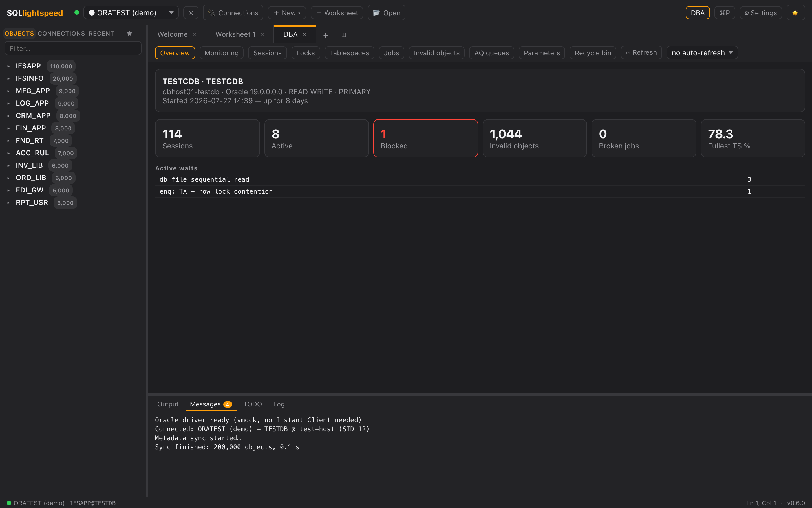Select the 'db file sequential read' wait row
Screen dimensions: 812x508
[x=480, y=179]
